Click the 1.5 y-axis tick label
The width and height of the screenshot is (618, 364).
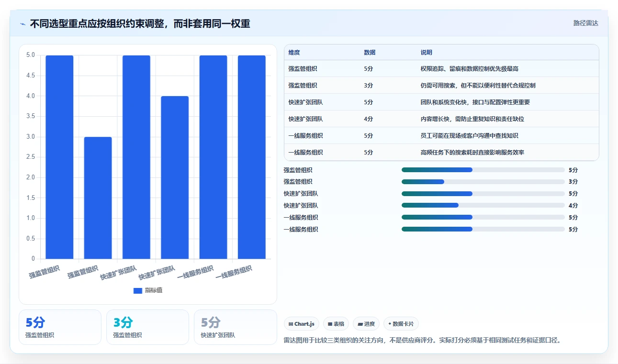pos(31,198)
